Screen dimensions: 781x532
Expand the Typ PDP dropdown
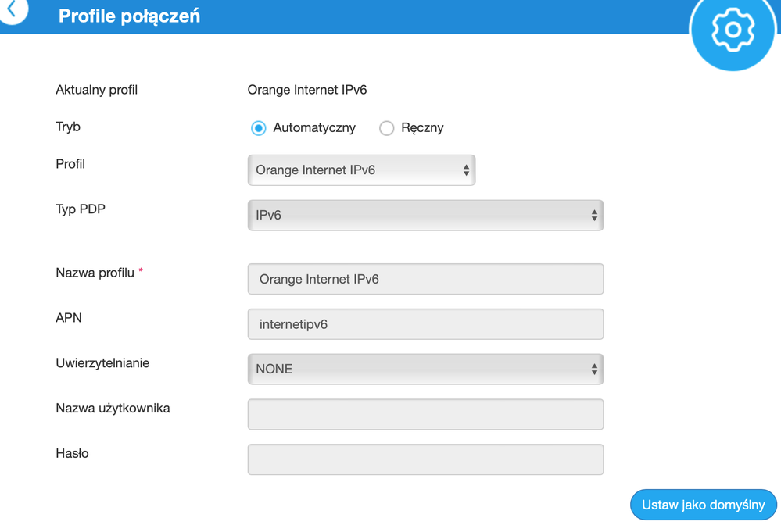pos(425,216)
